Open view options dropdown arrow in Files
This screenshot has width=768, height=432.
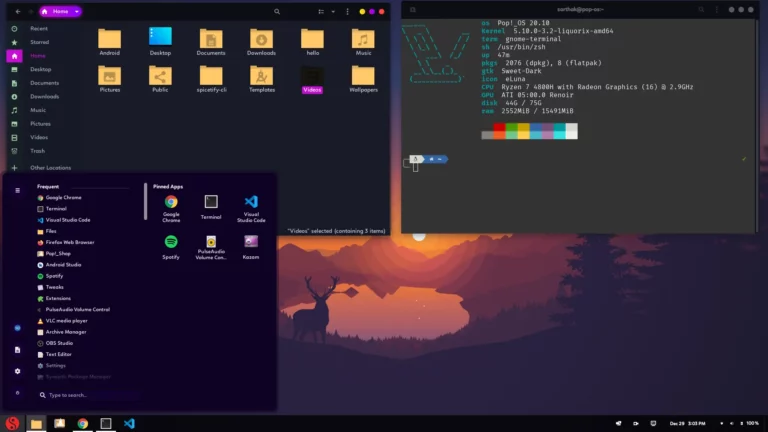(x=333, y=11)
